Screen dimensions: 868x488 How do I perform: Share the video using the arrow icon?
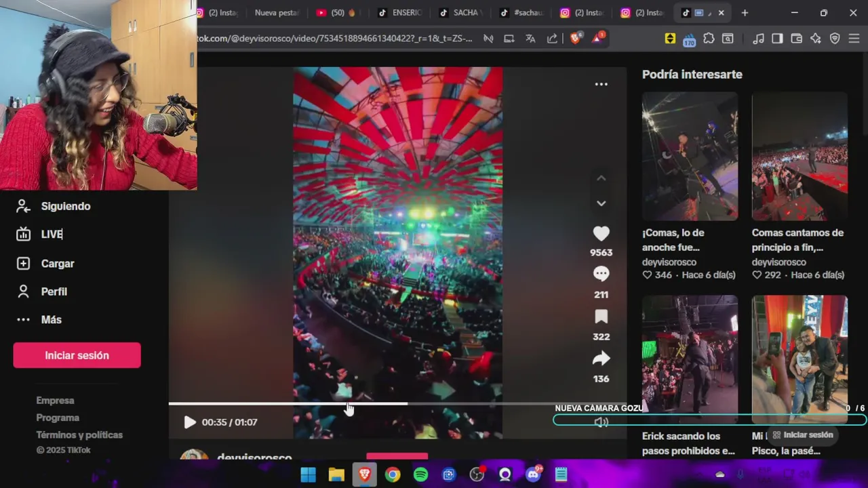(x=601, y=359)
